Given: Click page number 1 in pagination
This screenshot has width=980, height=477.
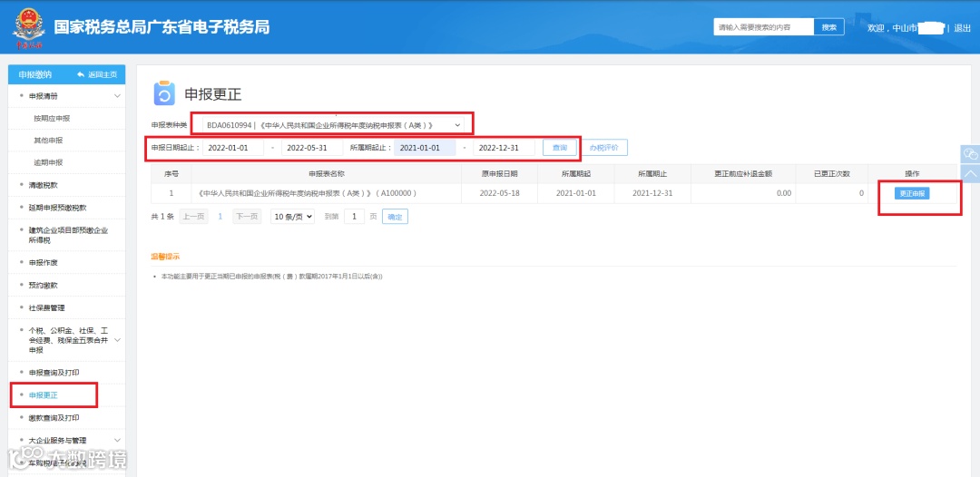Looking at the screenshot, I should [x=220, y=217].
